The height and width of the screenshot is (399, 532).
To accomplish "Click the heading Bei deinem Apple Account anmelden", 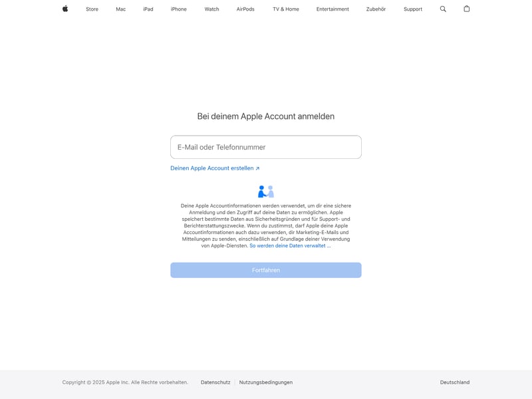I will point(265,116).
